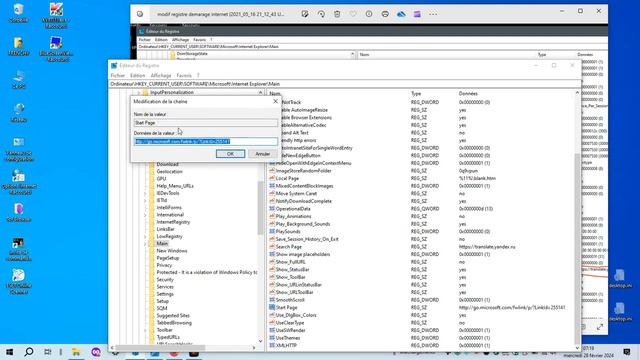The width and height of the screenshot is (640, 360).
Task: Open the three-dots more menu in Photos toolbar
Action: [433, 14]
